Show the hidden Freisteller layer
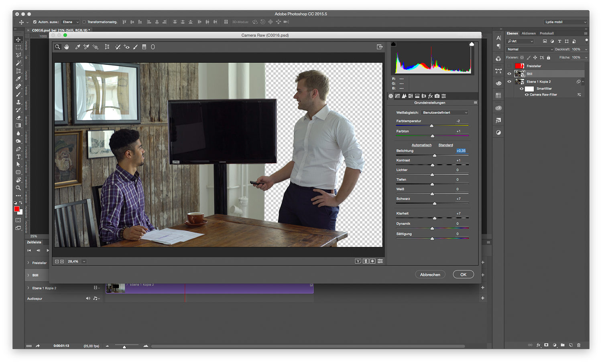 [x=509, y=66]
